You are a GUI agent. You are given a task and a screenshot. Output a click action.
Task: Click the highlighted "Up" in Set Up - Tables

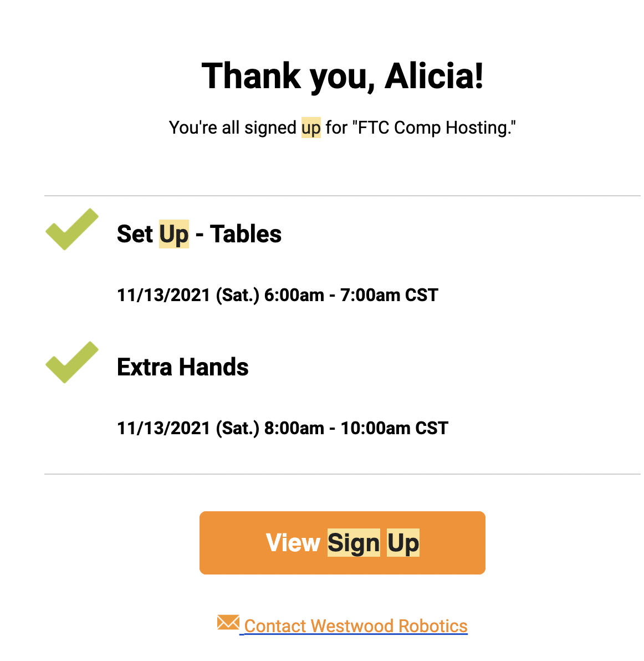click(174, 234)
